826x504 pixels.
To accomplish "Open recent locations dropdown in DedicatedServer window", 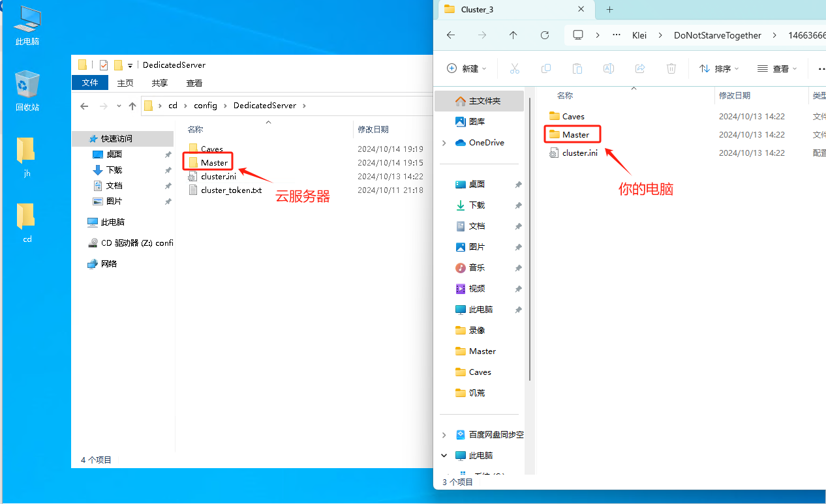I will tap(119, 106).
